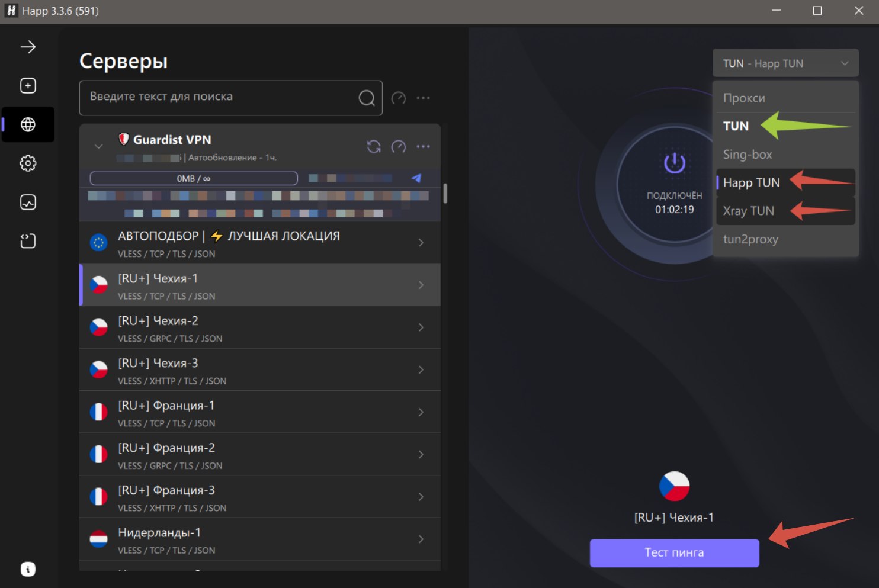Toggle the VPN connection power button
Viewport: 879px width, 588px height.
pos(675,163)
